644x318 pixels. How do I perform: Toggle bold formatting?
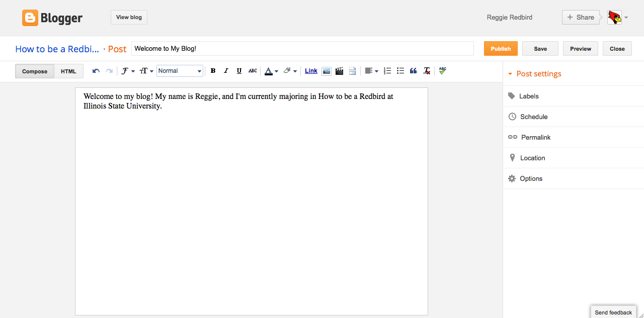click(x=213, y=71)
